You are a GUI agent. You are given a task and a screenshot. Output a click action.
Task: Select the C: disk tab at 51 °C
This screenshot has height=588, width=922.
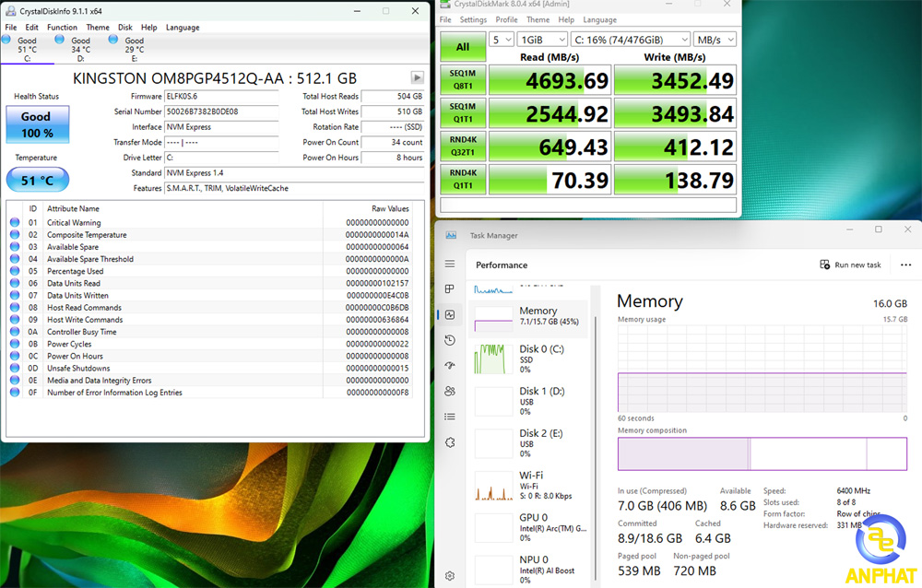[27, 49]
